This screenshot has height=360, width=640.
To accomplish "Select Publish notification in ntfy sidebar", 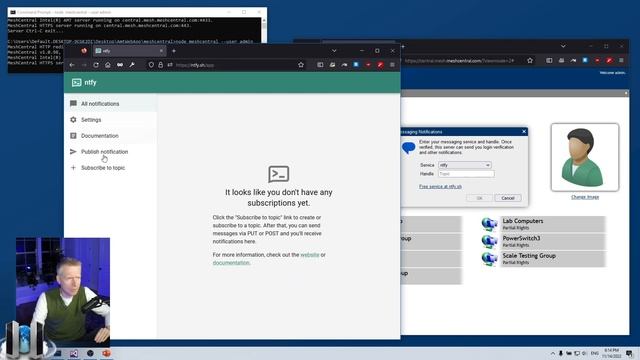I will pos(111,151).
